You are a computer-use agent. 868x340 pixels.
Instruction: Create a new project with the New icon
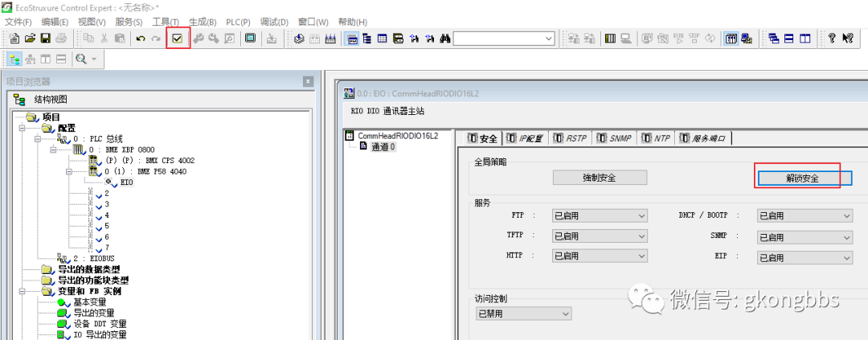point(15,39)
